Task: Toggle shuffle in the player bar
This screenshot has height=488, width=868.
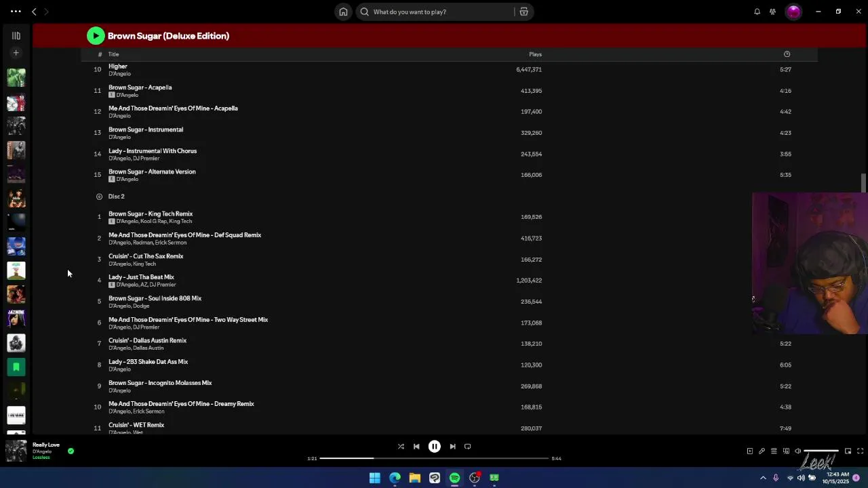Action: pyautogui.click(x=401, y=447)
